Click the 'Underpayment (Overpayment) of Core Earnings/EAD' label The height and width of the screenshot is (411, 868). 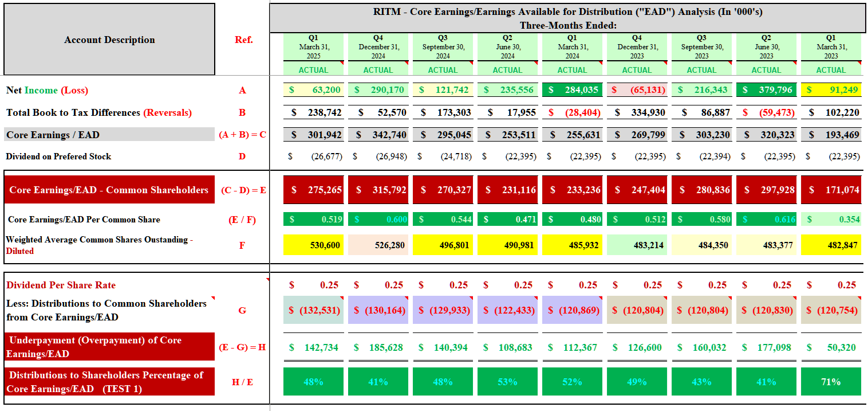tap(109, 347)
